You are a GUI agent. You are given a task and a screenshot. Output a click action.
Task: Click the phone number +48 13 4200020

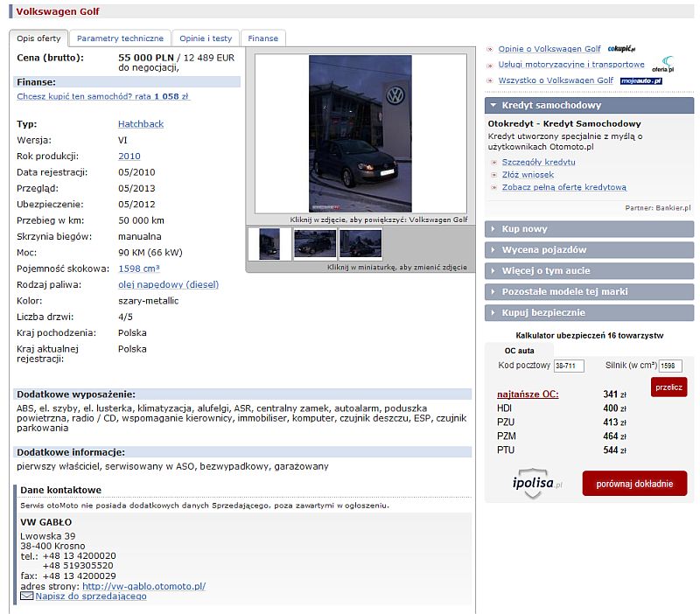pyautogui.click(x=79, y=556)
